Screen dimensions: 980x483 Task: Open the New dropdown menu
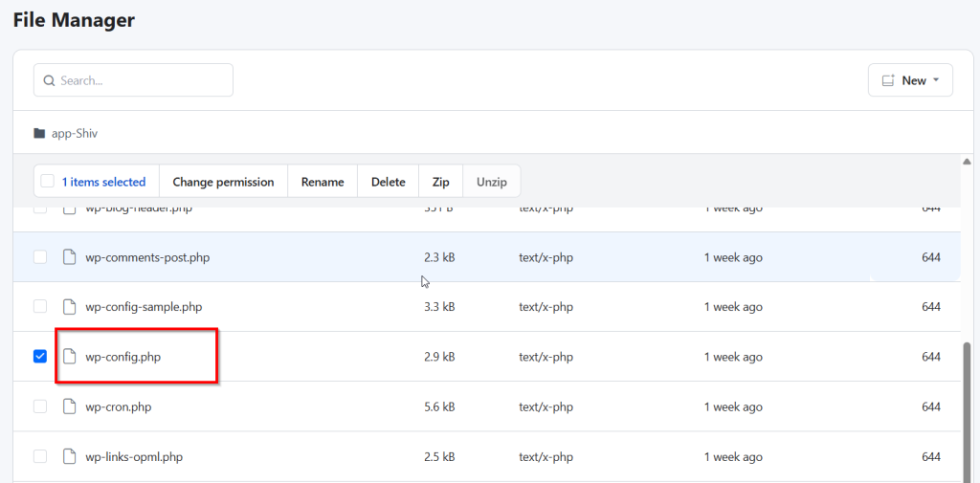[910, 81]
